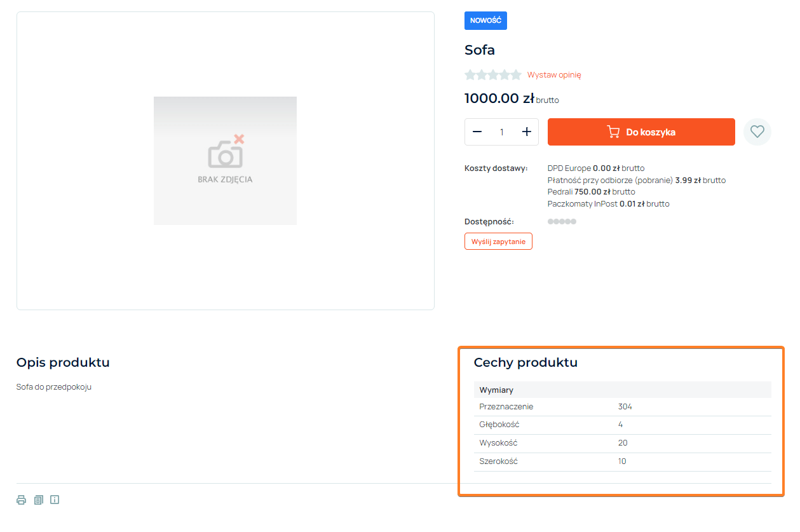Click the 'Brak zdjęcia' placeholder image
Viewport: 800px width, 532px height.
[x=225, y=161]
